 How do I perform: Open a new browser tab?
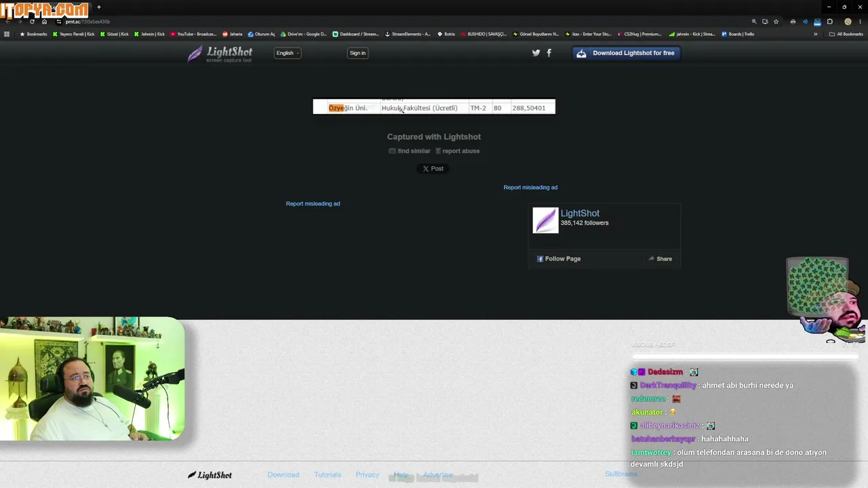[99, 7]
